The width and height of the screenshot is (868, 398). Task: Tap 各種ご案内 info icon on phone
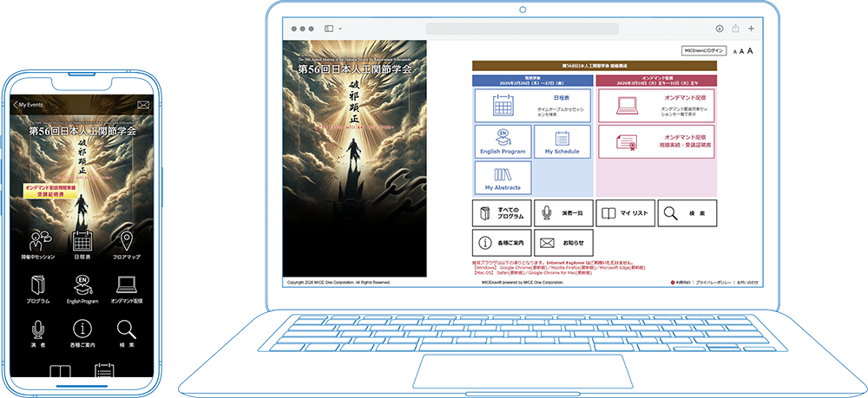82,329
